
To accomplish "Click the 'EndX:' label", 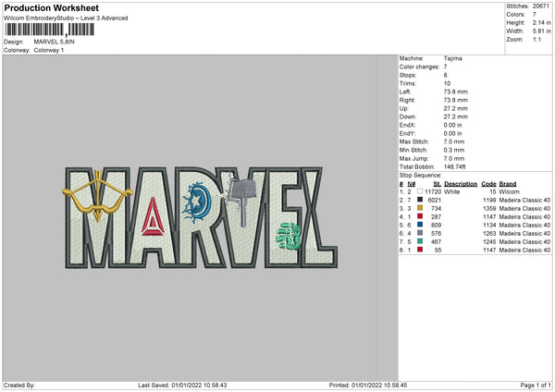I will coord(407,125).
